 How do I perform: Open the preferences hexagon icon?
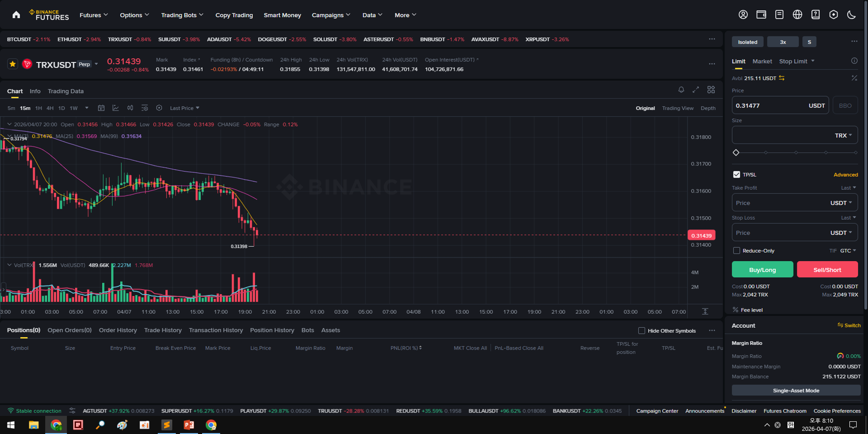(x=834, y=14)
